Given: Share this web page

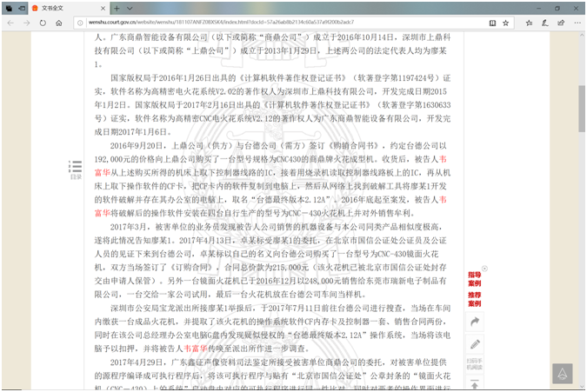Looking at the screenshot, I should pos(561,23).
